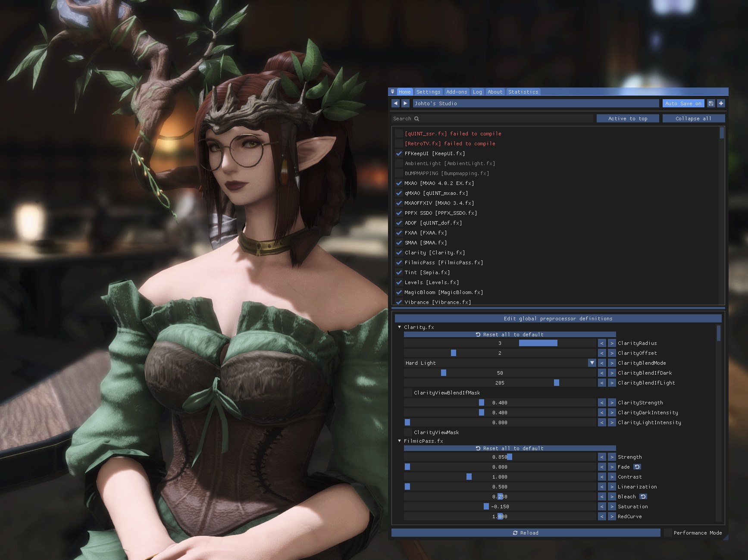The height and width of the screenshot is (560, 748).
Task: Open the Add-ons tab
Action: coord(457,92)
